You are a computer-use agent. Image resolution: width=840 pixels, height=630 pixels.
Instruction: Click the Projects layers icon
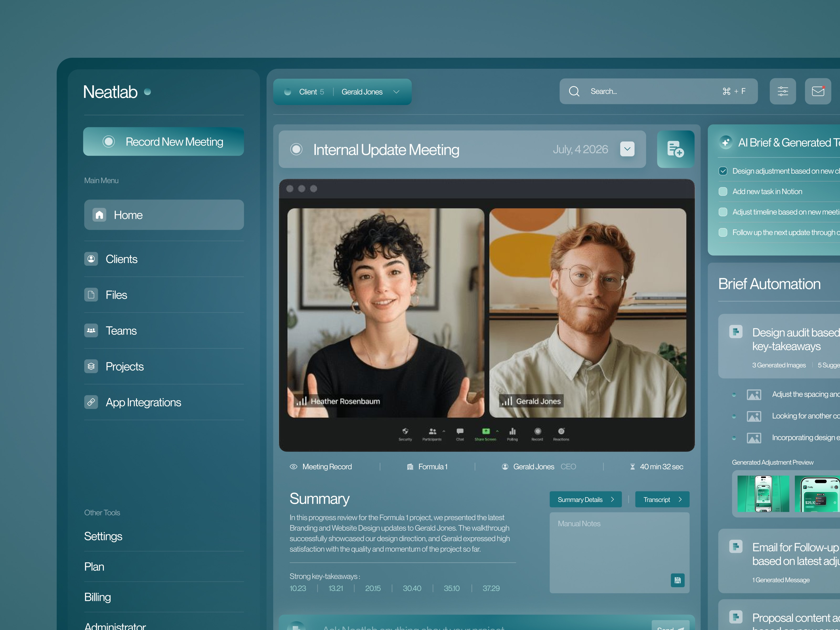pyautogui.click(x=91, y=366)
